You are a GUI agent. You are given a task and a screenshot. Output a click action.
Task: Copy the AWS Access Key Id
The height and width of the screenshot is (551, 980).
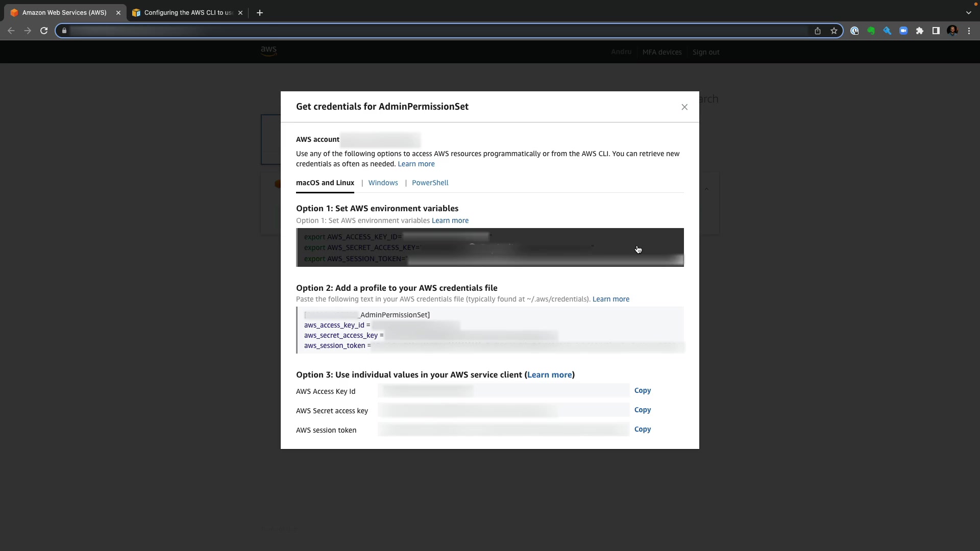pos(642,390)
